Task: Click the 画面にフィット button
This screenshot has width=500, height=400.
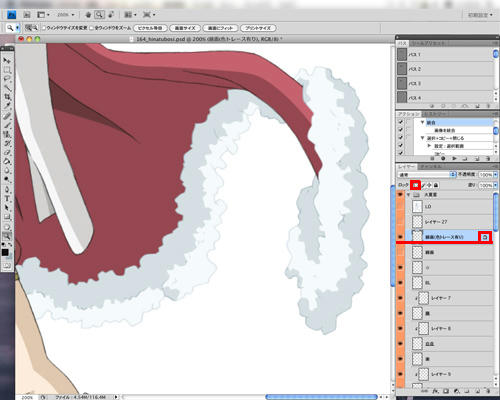Action: click(x=220, y=28)
